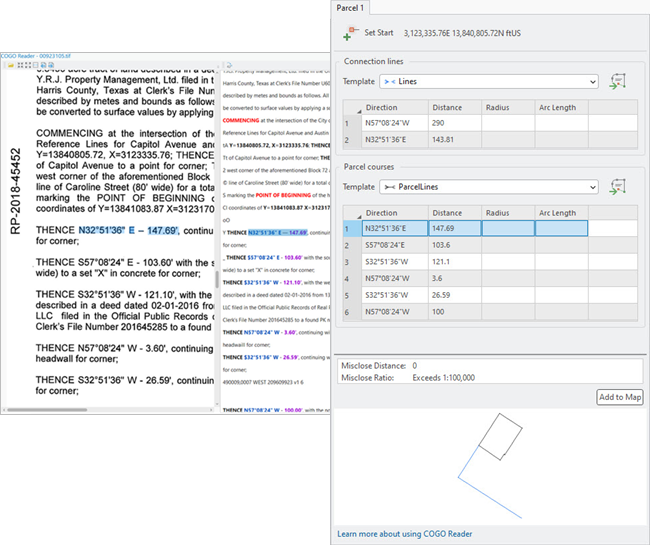Viewport: 650px width, 545px height.
Task: Click the Direction column header in Connection lines
Action: click(x=395, y=107)
